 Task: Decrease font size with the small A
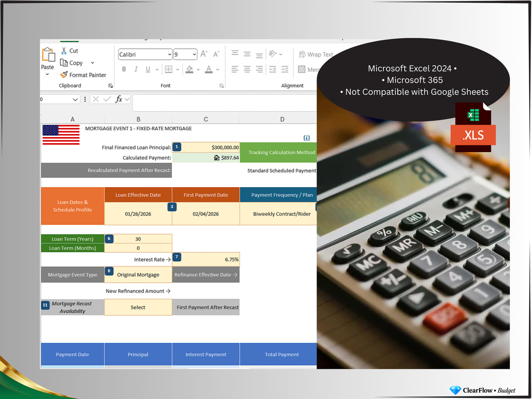[216, 54]
